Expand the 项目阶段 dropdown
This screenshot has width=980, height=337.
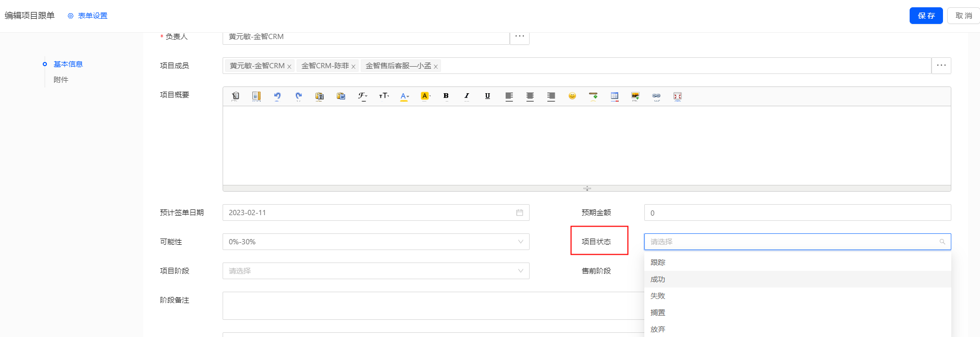376,271
